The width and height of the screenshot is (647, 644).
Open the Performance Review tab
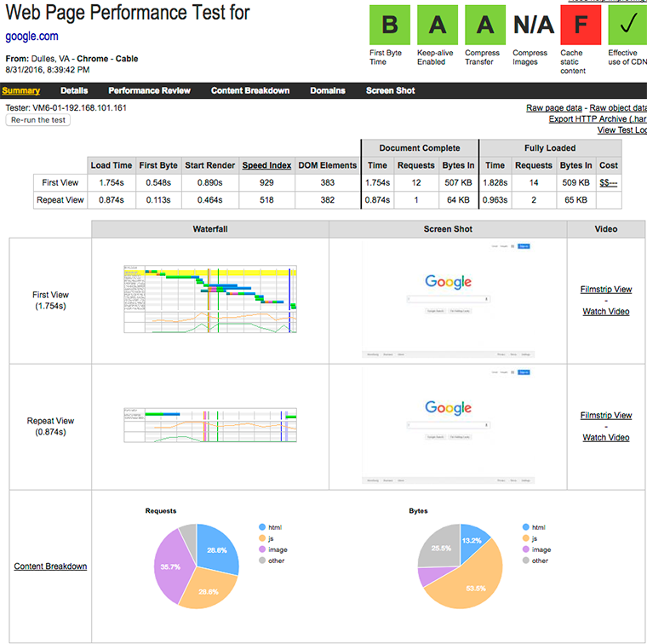click(149, 90)
